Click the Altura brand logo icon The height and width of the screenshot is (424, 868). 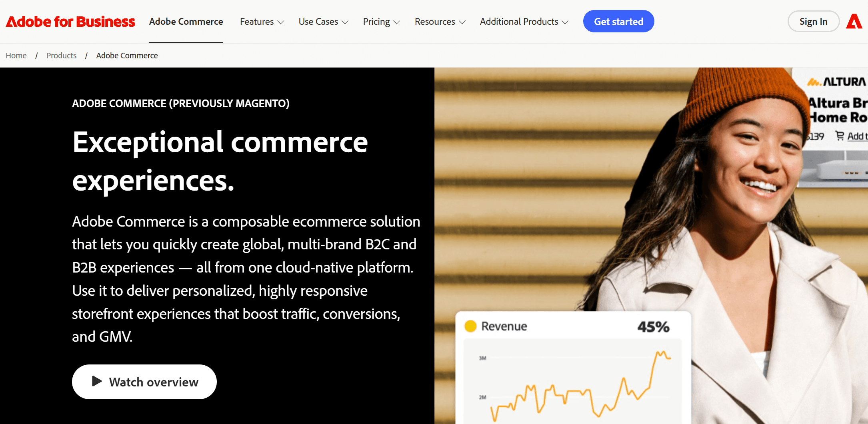[814, 82]
